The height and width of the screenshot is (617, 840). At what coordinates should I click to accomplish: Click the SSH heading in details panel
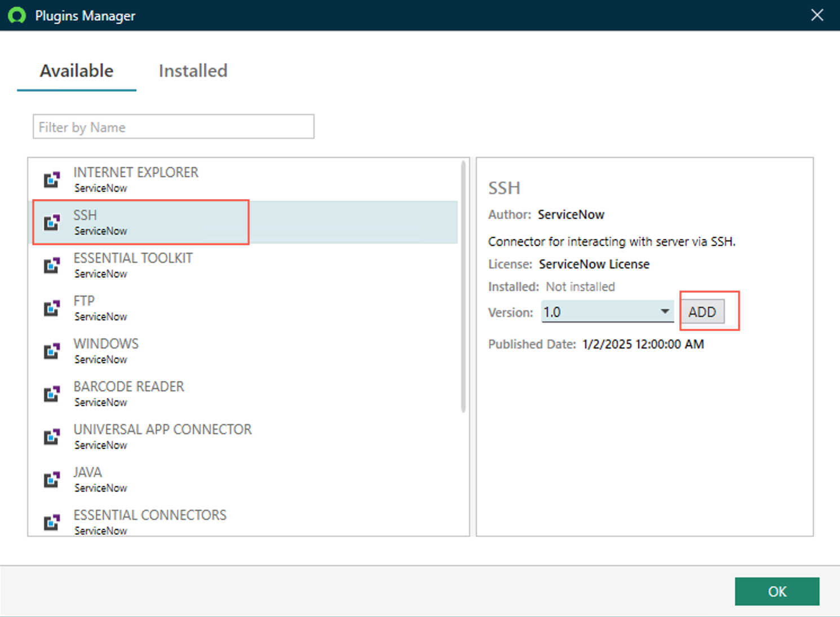(x=504, y=188)
